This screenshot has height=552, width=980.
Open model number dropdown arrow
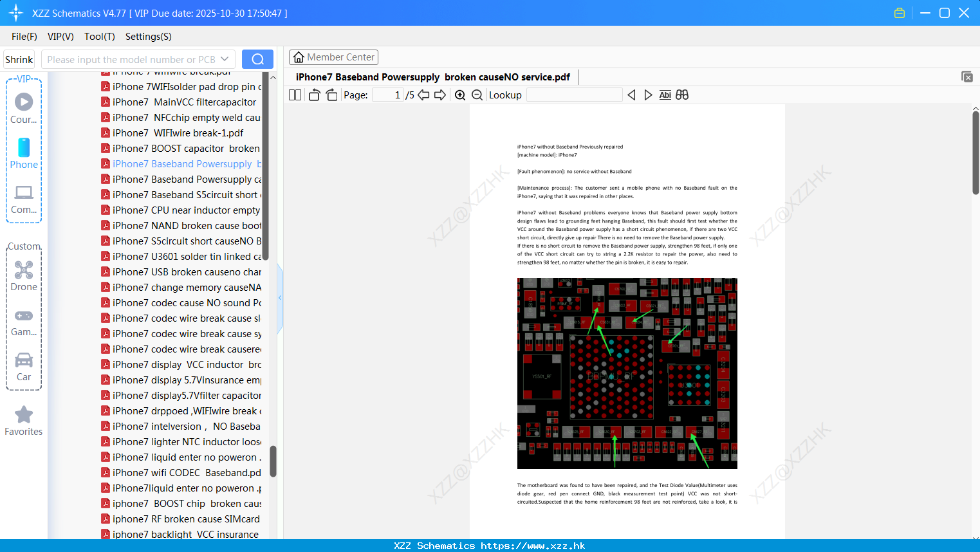coord(225,59)
